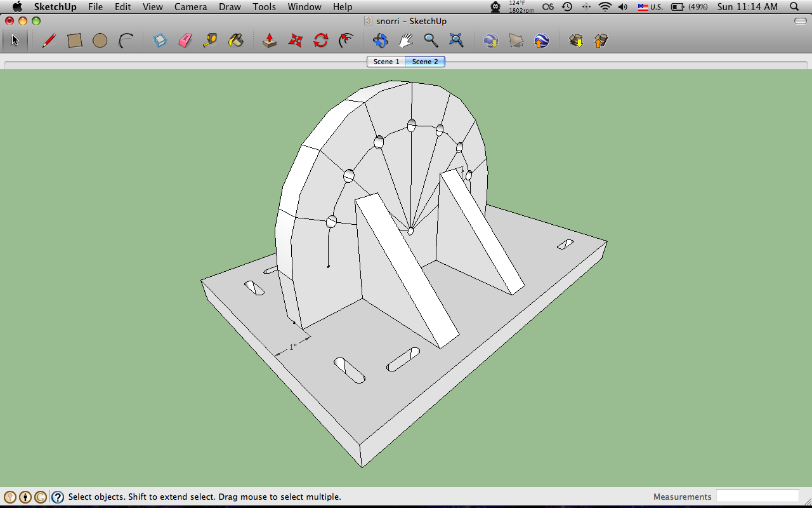Screen dimensions: 812x508
Task: Open the View menu
Action: 153,7
